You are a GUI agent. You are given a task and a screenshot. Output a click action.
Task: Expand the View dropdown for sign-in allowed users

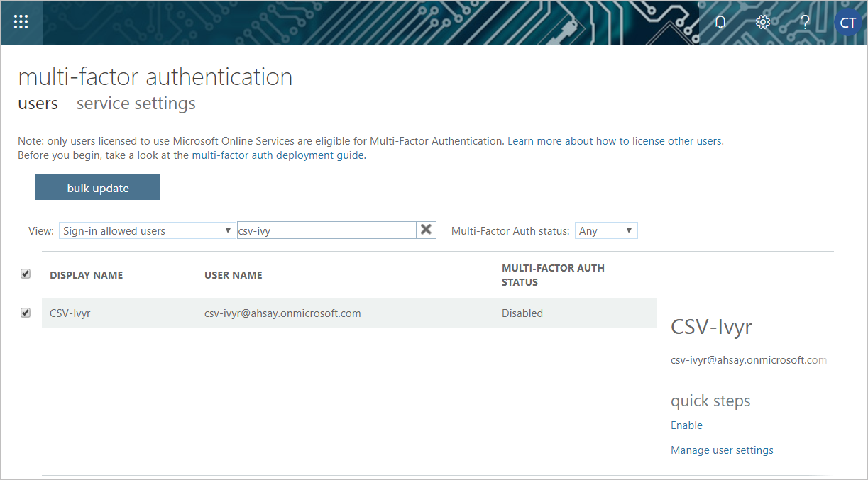click(x=147, y=230)
